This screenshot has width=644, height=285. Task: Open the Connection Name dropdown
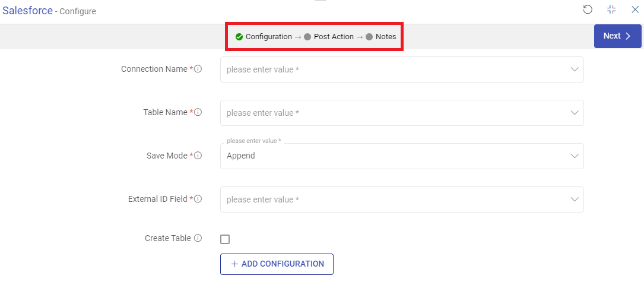tap(402, 69)
